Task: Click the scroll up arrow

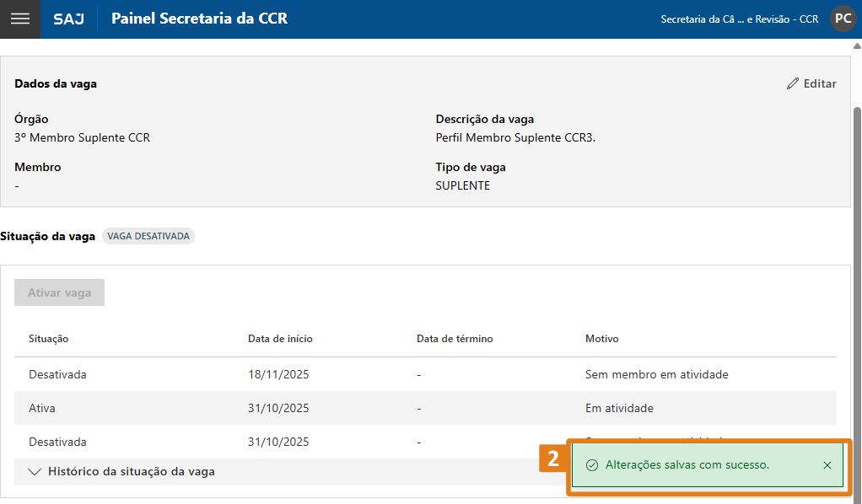Action: (857, 46)
